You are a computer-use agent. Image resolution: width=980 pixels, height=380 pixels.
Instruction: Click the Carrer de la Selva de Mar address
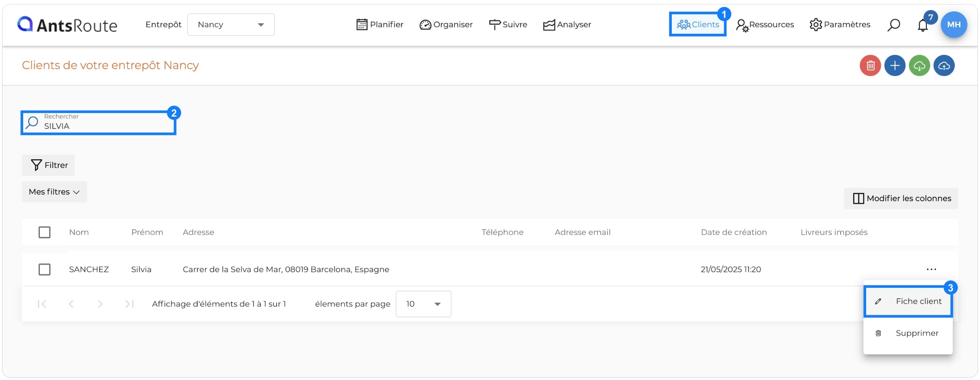(x=286, y=269)
